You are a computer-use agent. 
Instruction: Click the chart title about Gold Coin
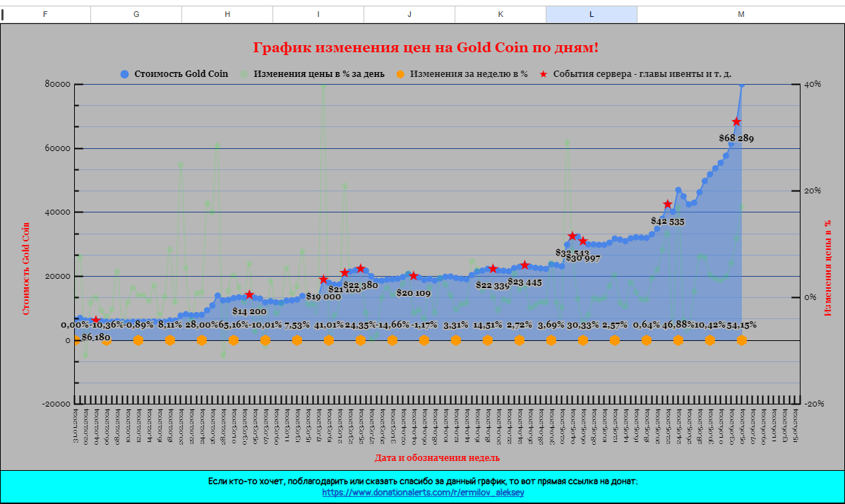tap(426, 48)
